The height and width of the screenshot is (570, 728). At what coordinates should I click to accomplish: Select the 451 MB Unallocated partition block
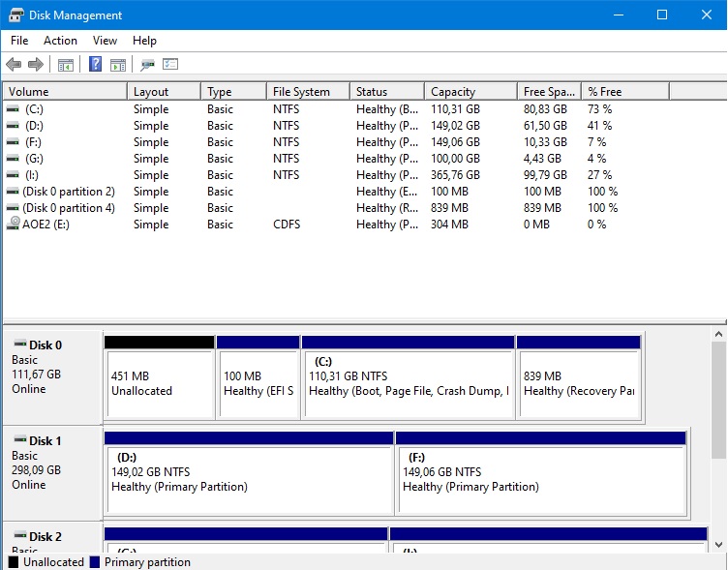pos(159,384)
